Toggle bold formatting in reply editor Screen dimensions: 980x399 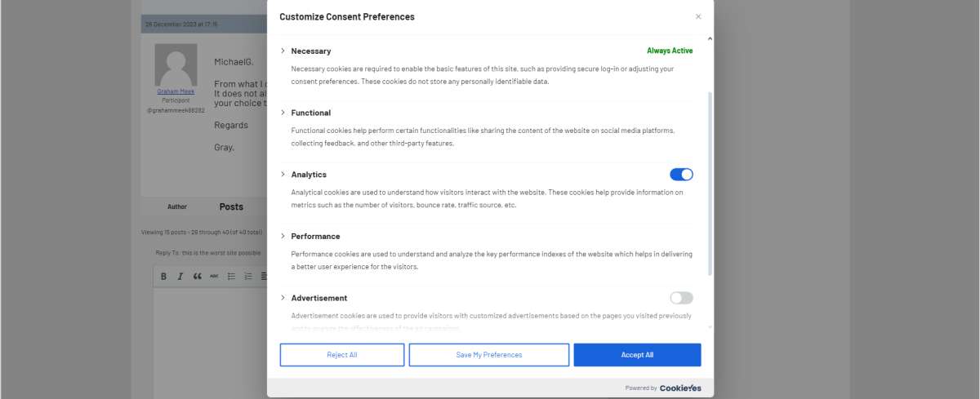pos(163,277)
